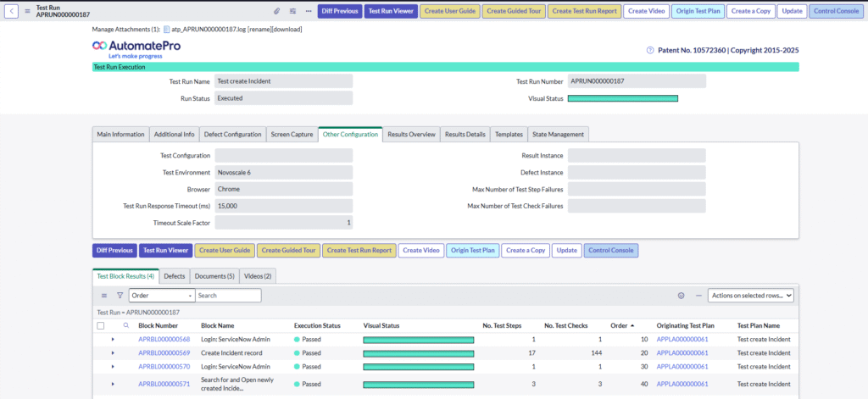This screenshot has width=868, height=399.
Task: Open the Order search field dropdown
Action: (162, 296)
